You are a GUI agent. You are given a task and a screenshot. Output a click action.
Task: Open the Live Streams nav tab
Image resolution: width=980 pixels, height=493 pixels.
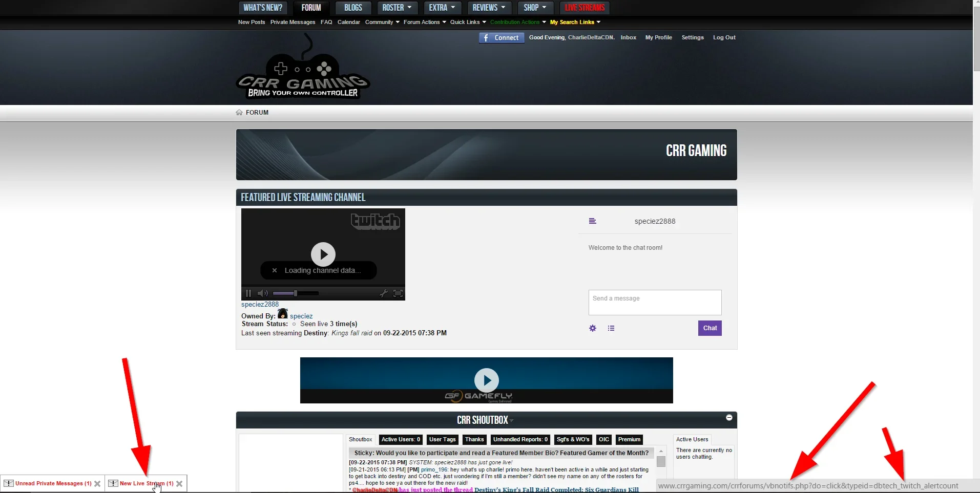pyautogui.click(x=585, y=8)
